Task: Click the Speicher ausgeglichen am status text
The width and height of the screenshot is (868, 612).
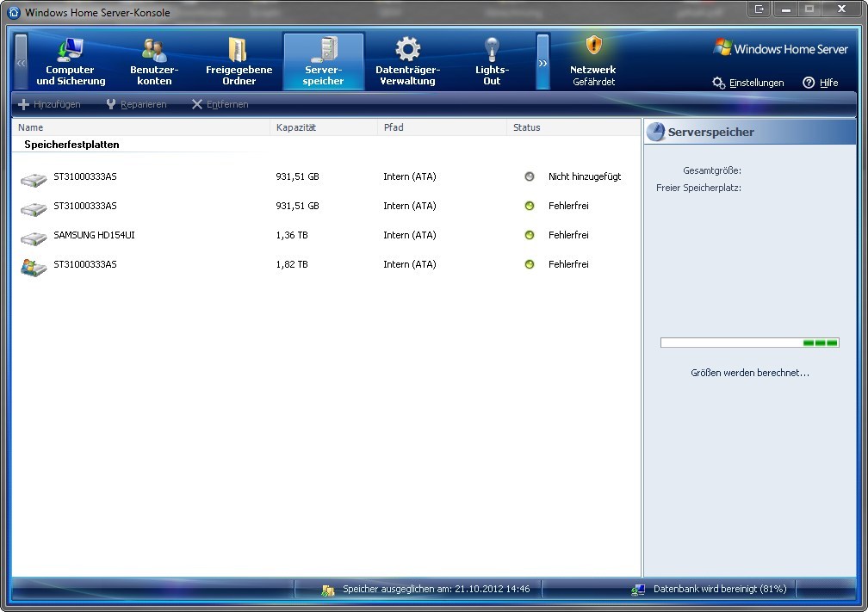Action: click(x=437, y=589)
